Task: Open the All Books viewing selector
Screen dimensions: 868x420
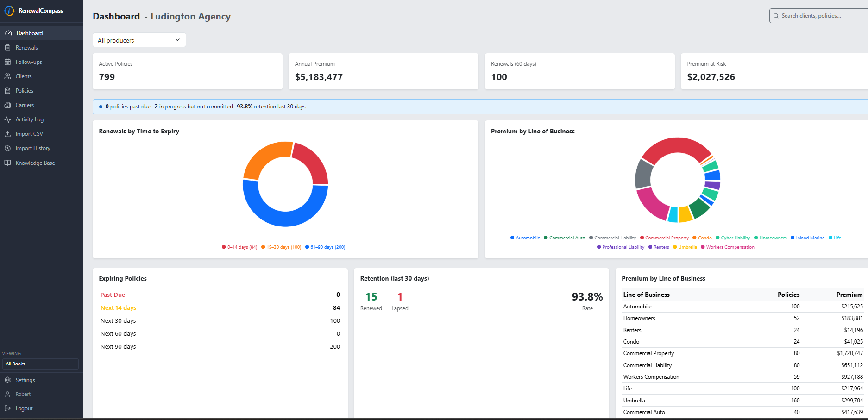Action: (x=40, y=364)
